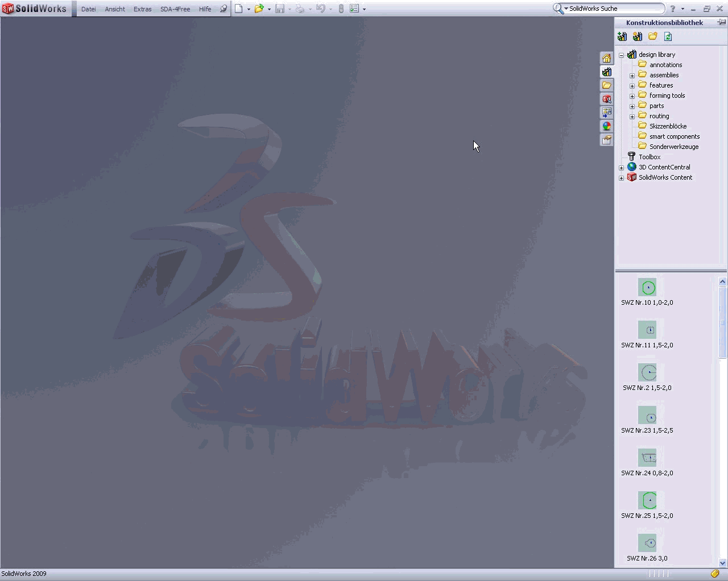Screen dimensions: 728x581
Task: Select the SWZ Nr.2 1,5-2,0 thumbnail
Action: (x=647, y=373)
